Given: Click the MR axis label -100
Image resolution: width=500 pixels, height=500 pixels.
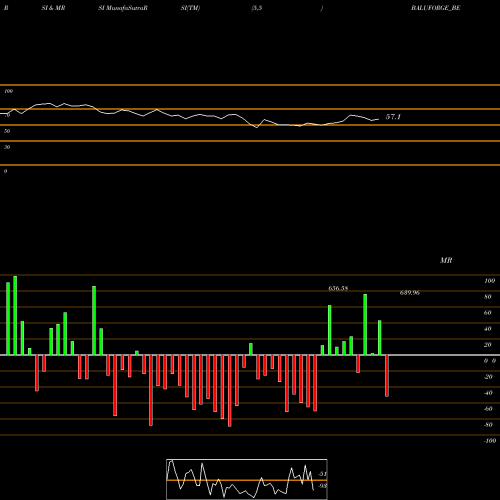Looking at the screenshot, I should click(x=490, y=441).
